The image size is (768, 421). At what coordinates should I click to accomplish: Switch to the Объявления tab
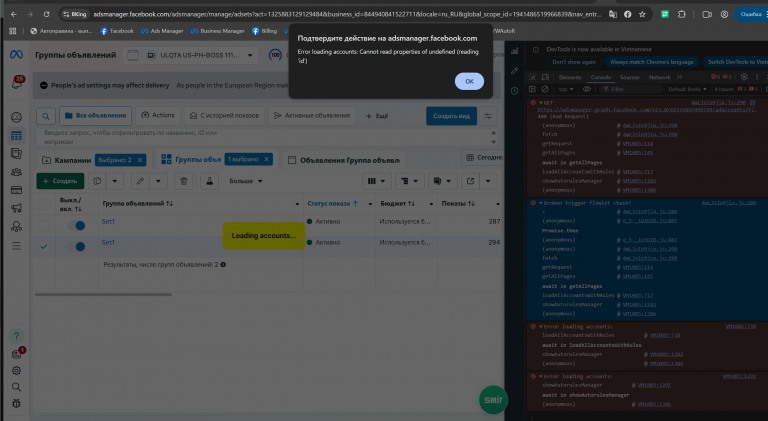pos(349,160)
